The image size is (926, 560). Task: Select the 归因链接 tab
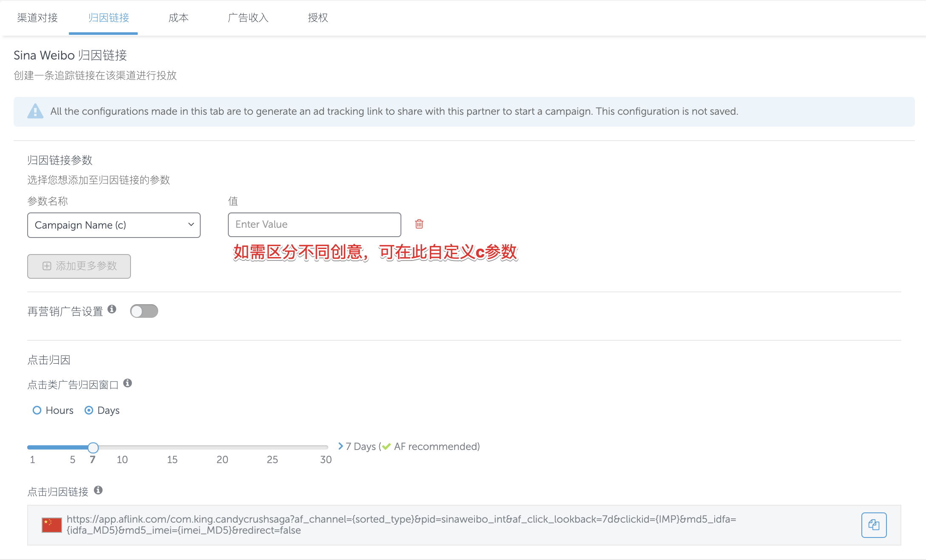109,17
